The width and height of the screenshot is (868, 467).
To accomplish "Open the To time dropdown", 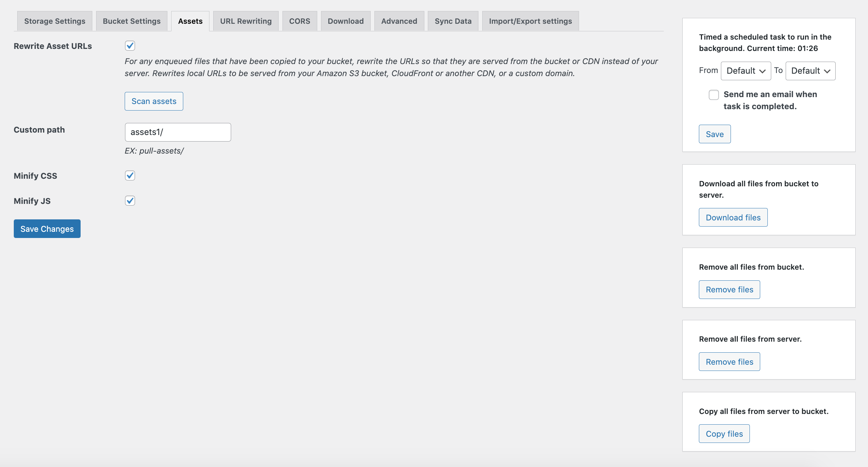I will pos(810,71).
